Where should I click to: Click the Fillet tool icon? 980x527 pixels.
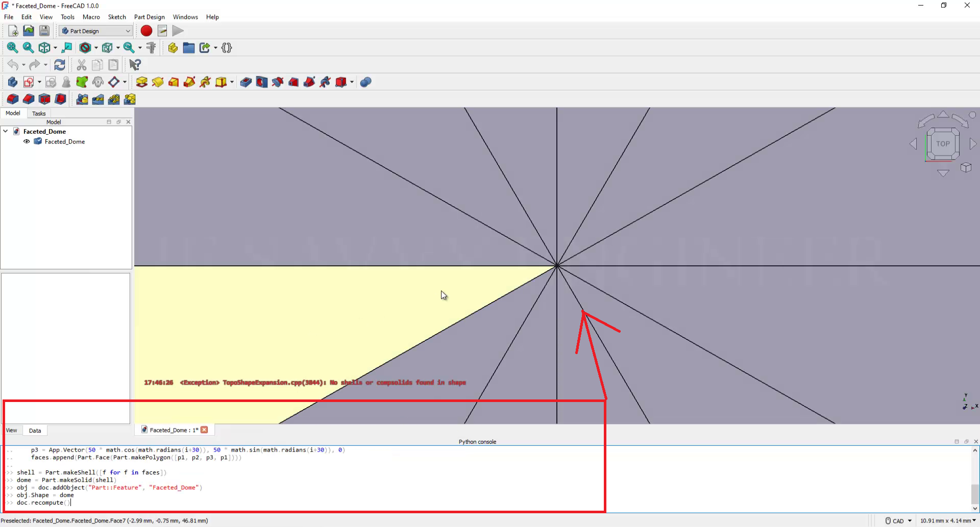tap(12, 99)
